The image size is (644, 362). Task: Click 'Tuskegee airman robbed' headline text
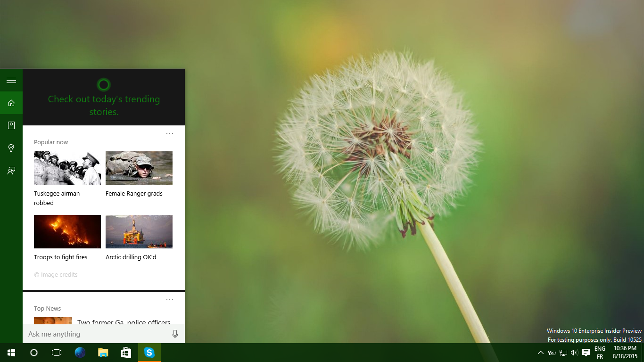[57, 198]
